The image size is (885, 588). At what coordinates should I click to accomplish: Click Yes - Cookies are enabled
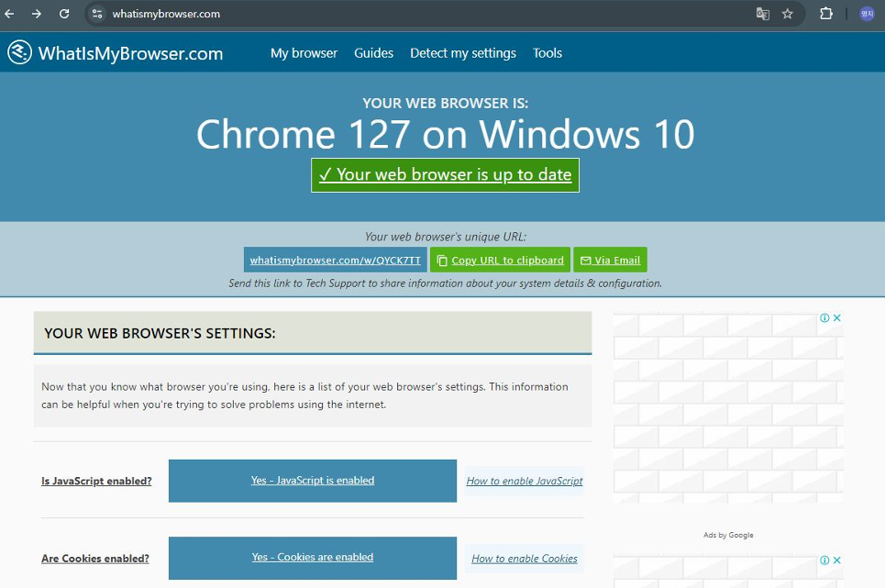pos(313,558)
